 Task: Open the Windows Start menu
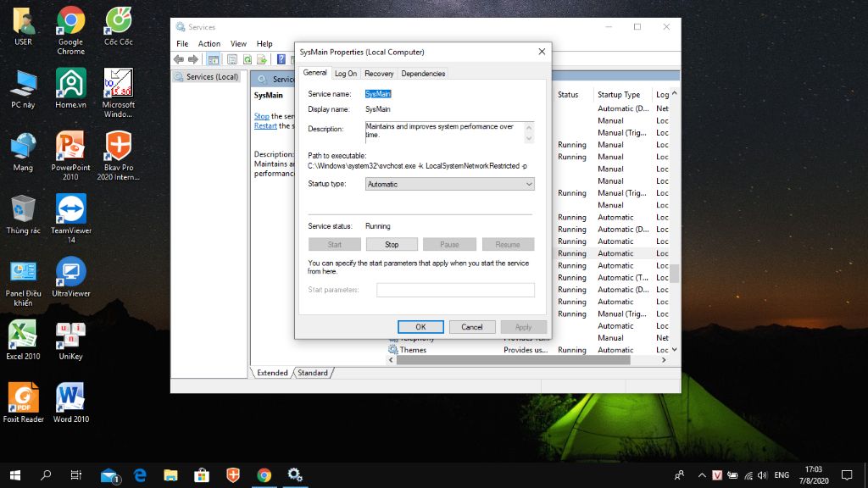pos(15,474)
